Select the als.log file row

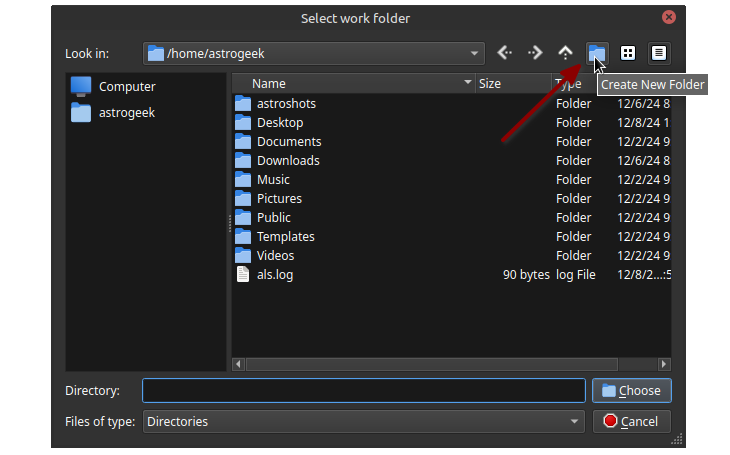[x=452, y=275]
